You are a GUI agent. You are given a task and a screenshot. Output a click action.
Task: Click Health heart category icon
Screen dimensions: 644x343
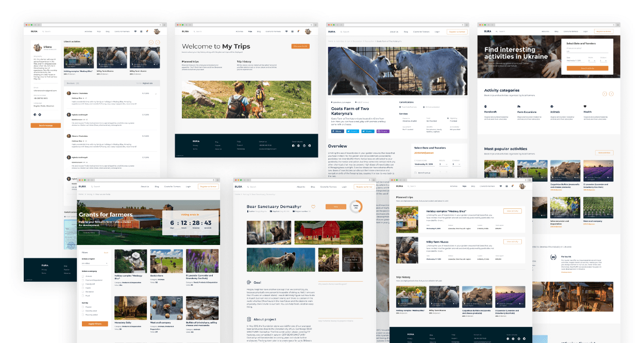point(585,106)
